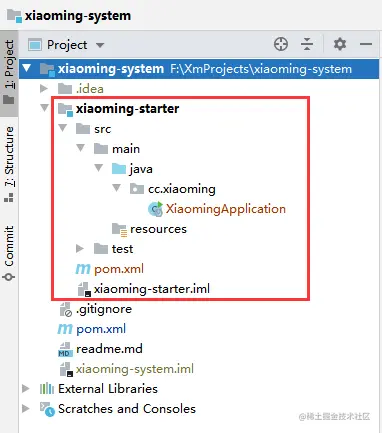Viewport: 382px width, 433px height.
Task: Select the External Libraries label
Action: (108, 389)
